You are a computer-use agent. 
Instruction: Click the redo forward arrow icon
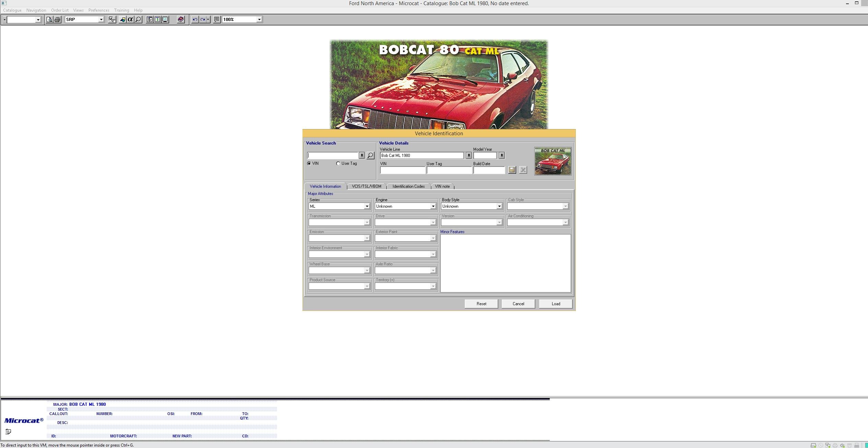(x=203, y=20)
